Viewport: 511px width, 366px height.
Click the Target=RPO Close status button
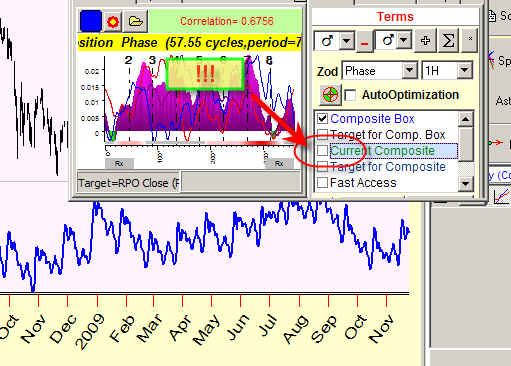129,183
